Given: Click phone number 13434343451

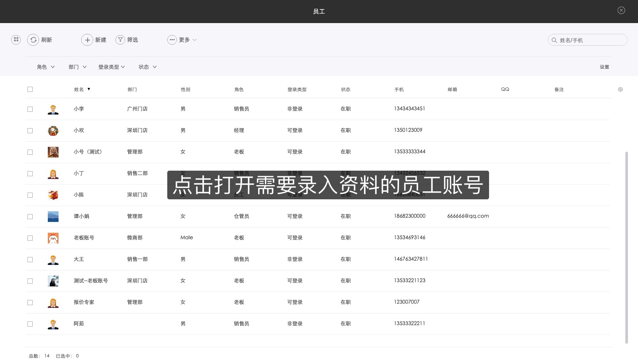Looking at the screenshot, I should 409,109.
